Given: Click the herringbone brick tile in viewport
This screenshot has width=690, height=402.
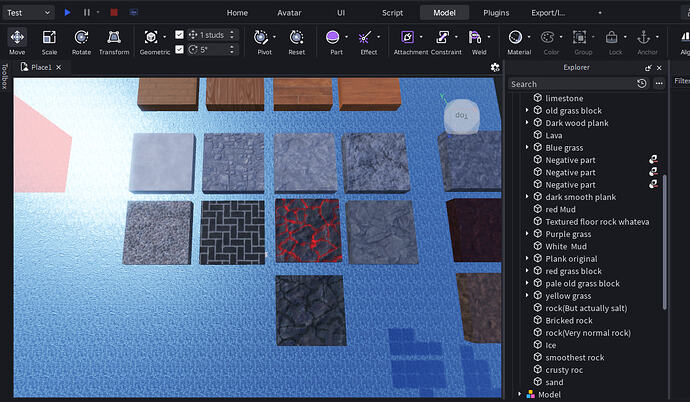Looking at the screenshot, I should 232,232.
